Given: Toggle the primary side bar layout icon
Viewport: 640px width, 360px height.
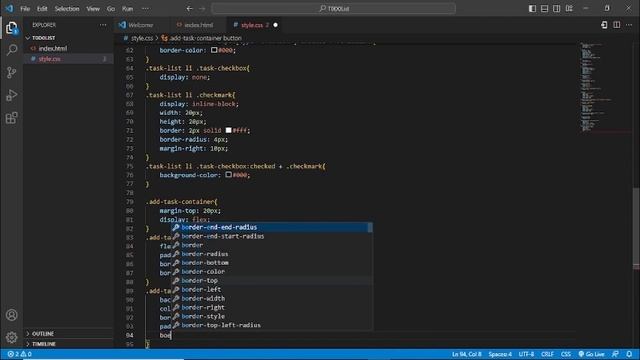Looking at the screenshot, I should click(532, 8).
